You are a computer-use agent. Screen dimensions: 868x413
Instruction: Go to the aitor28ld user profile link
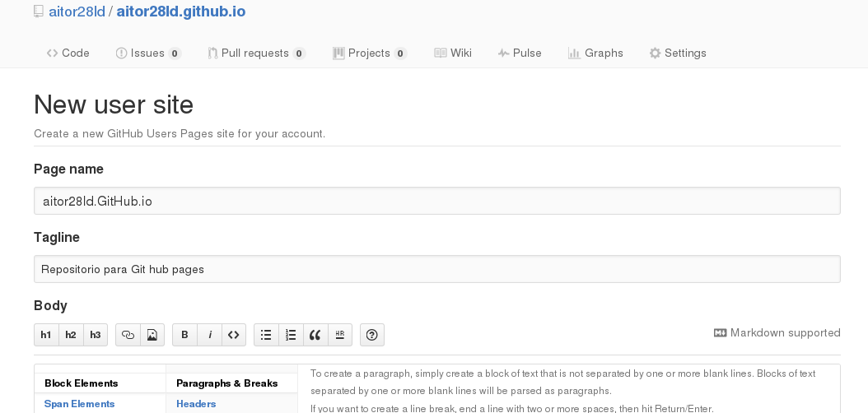[x=77, y=12]
